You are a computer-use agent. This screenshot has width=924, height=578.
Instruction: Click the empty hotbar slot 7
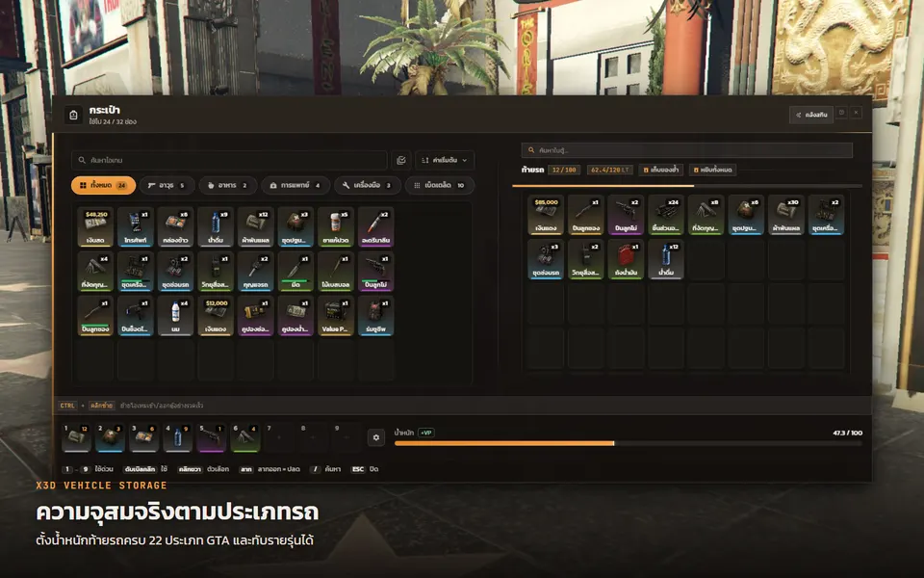coord(279,437)
